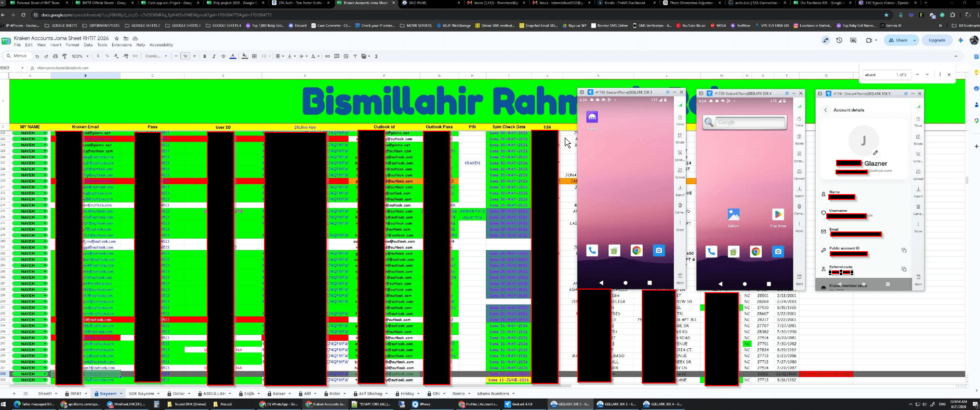Toggle bold formatting in the Sheets toolbar
Screen dimensions: 980x410
(205, 56)
